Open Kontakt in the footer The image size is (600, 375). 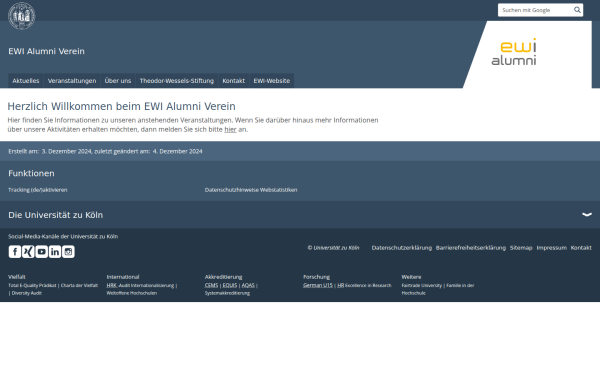[x=581, y=248]
